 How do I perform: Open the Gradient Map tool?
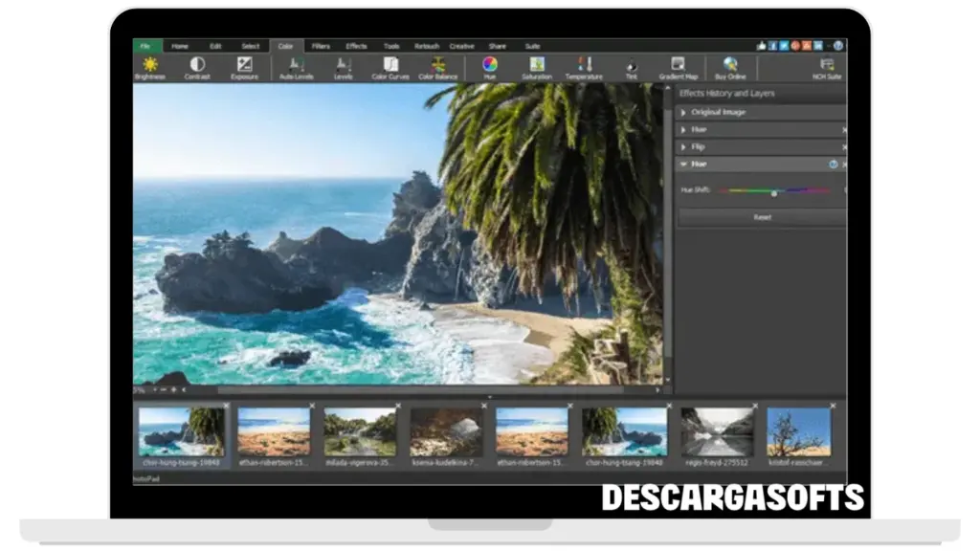point(678,65)
